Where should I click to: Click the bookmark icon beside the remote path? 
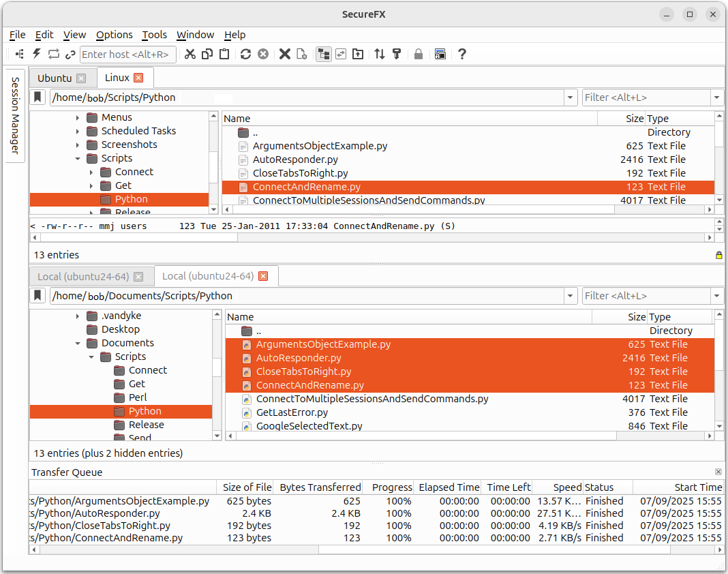click(37, 97)
